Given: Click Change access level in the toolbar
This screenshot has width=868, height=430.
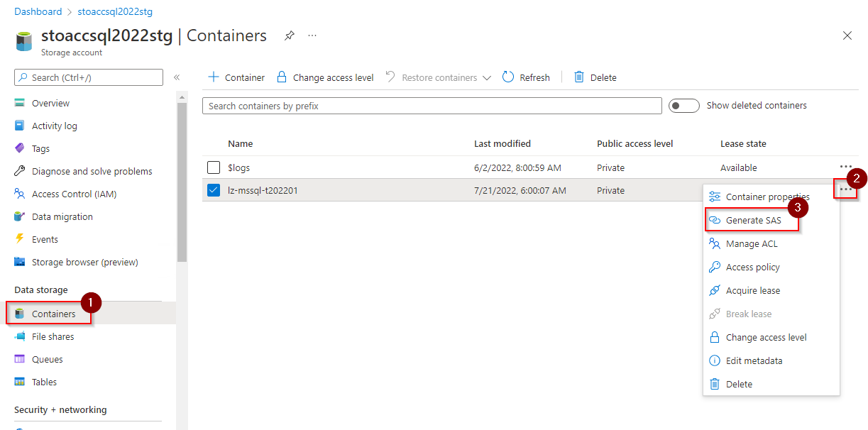Looking at the screenshot, I should 325,77.
